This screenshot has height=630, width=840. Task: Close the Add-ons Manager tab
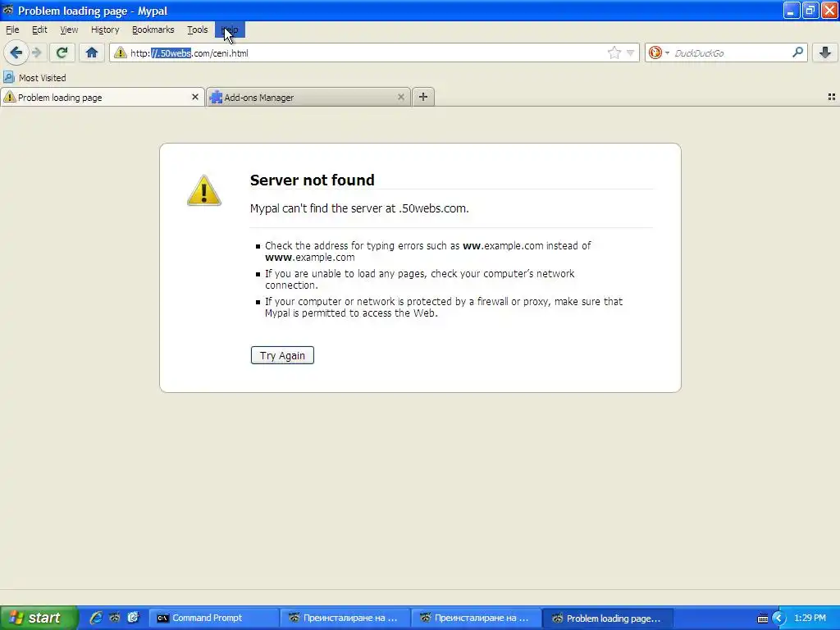click(x=400, y=97)
